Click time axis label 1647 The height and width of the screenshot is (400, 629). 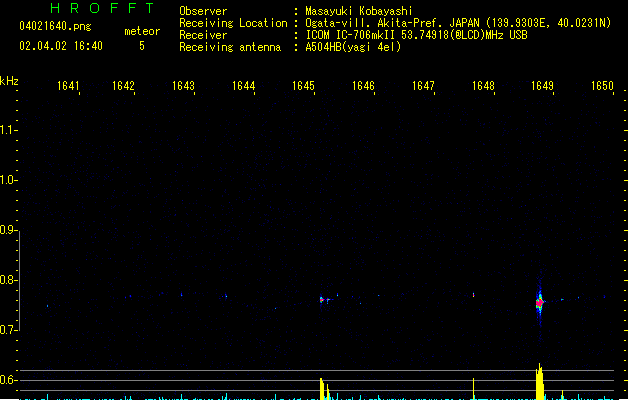423,86
